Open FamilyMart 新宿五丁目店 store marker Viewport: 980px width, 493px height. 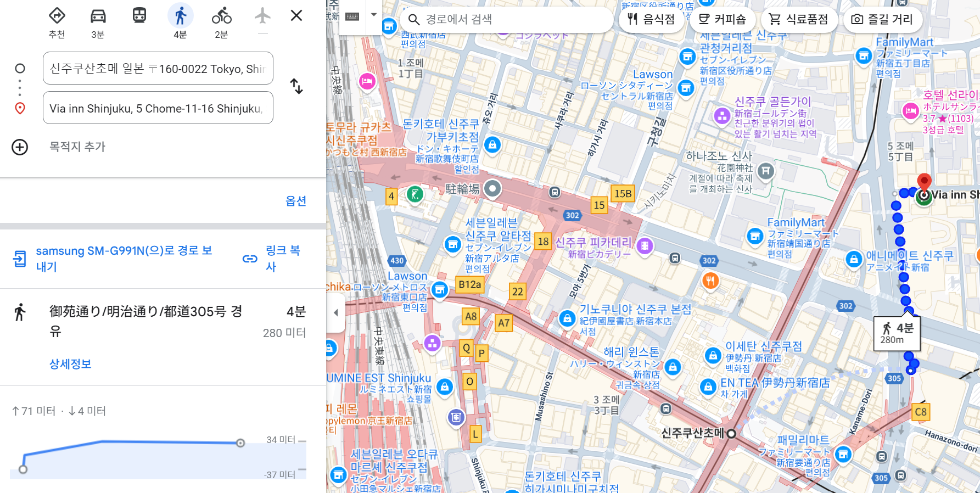coord(864,55)
